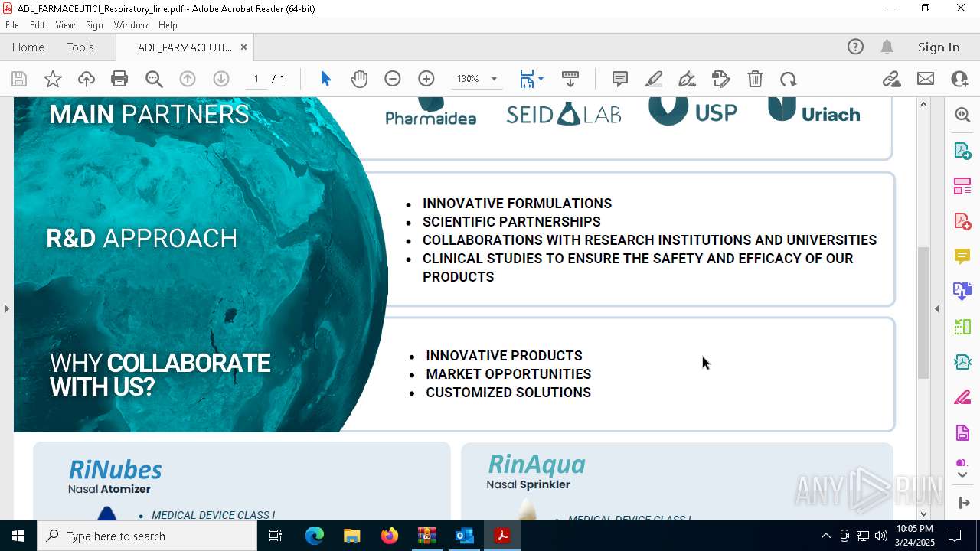
Task: Click the scroll up arrow
Action: (x=923, y=104)
